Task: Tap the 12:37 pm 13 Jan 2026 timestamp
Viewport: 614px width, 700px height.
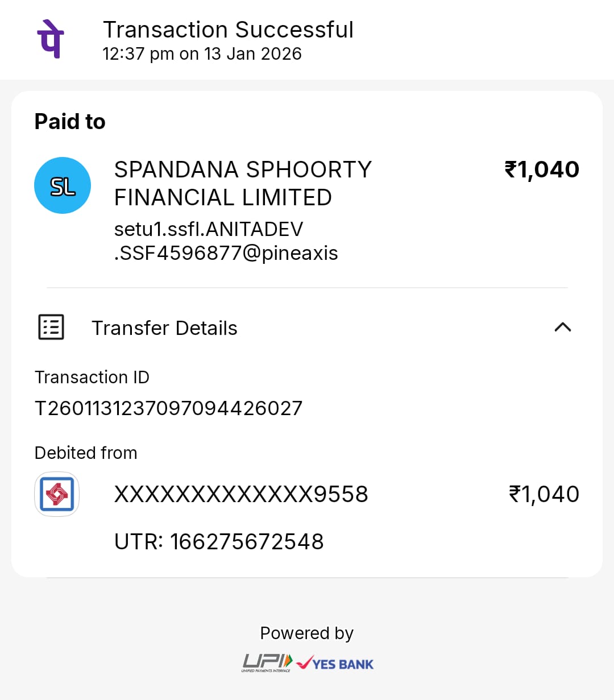Action: tap(202, 54)
